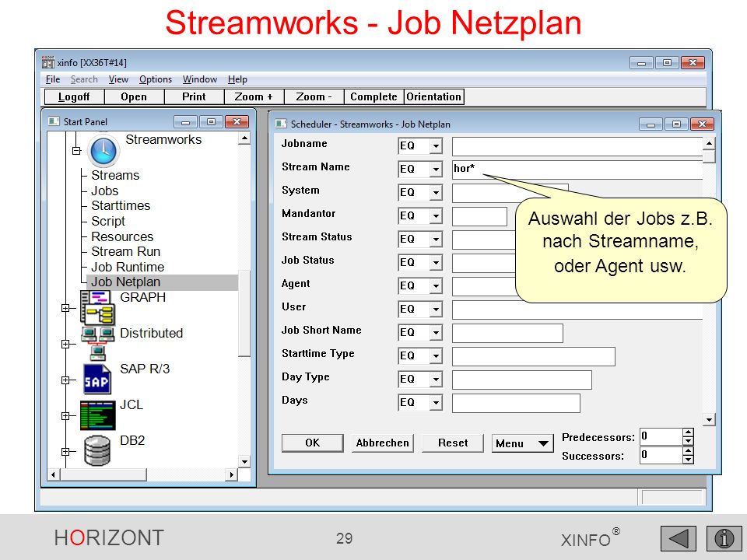Select the SAP R/3 icon

(97, 380)
